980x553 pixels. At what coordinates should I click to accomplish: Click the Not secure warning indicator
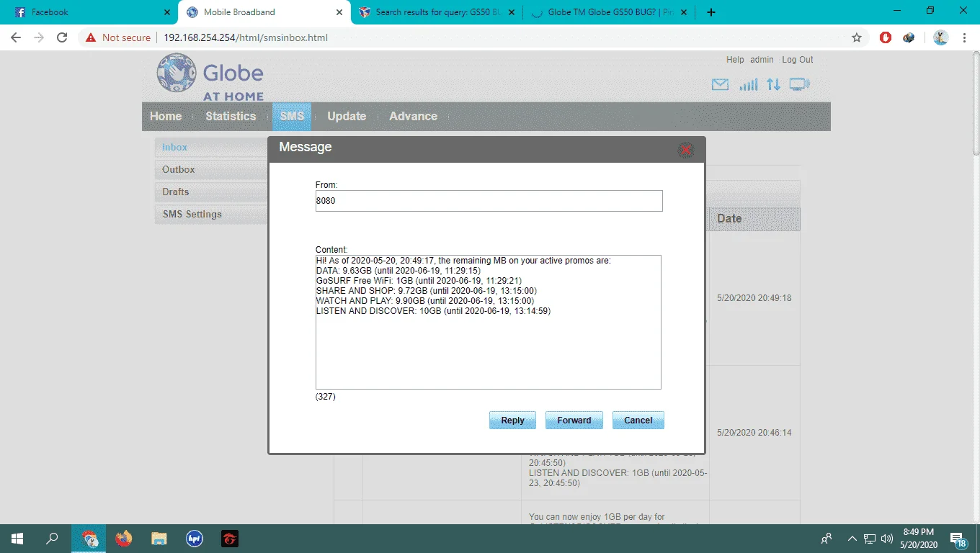(118, 37)
